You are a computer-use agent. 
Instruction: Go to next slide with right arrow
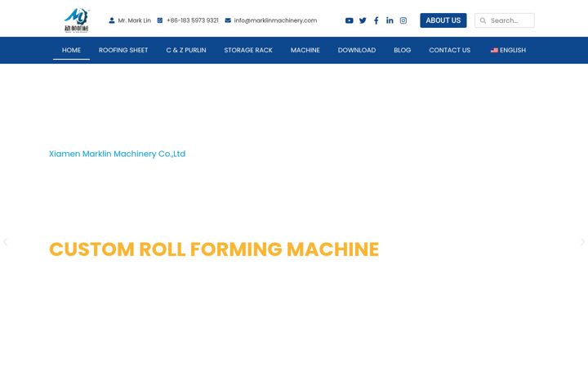point(582,242)
